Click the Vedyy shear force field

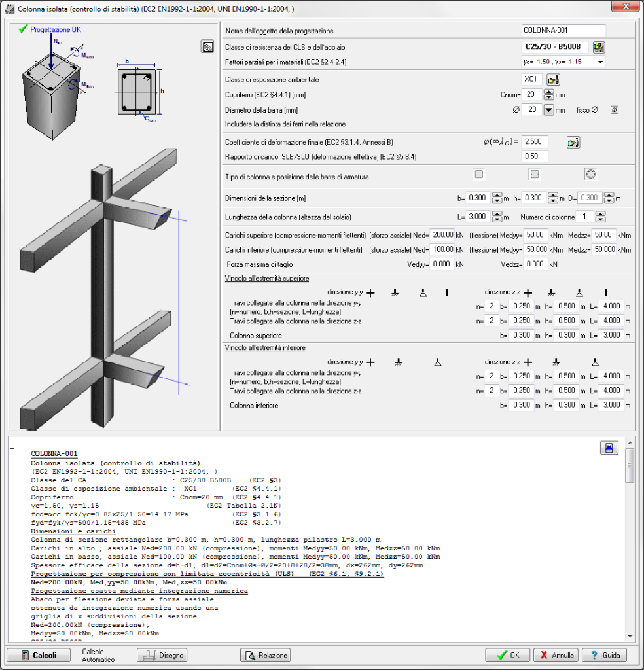click(x=442, y=264)
